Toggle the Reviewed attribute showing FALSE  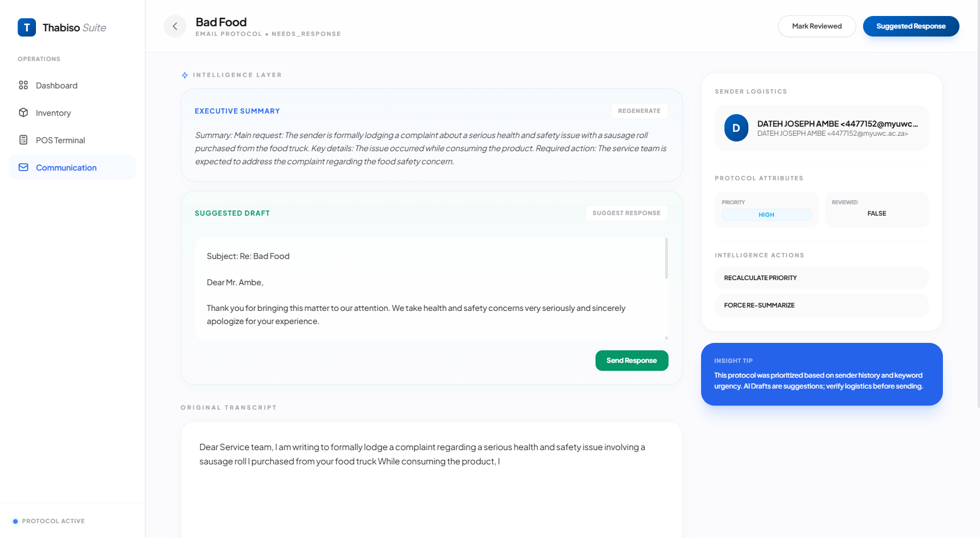877,213
